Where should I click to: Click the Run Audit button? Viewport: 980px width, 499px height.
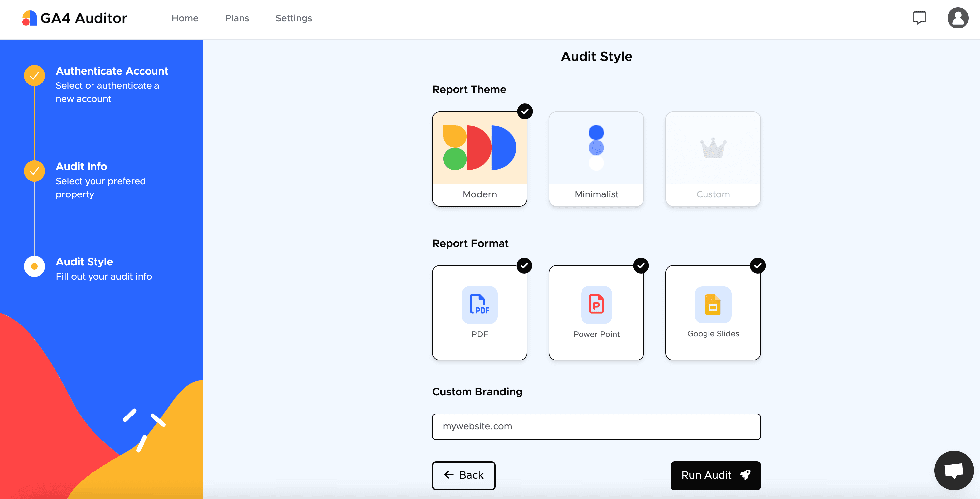[x=715, y=475]
